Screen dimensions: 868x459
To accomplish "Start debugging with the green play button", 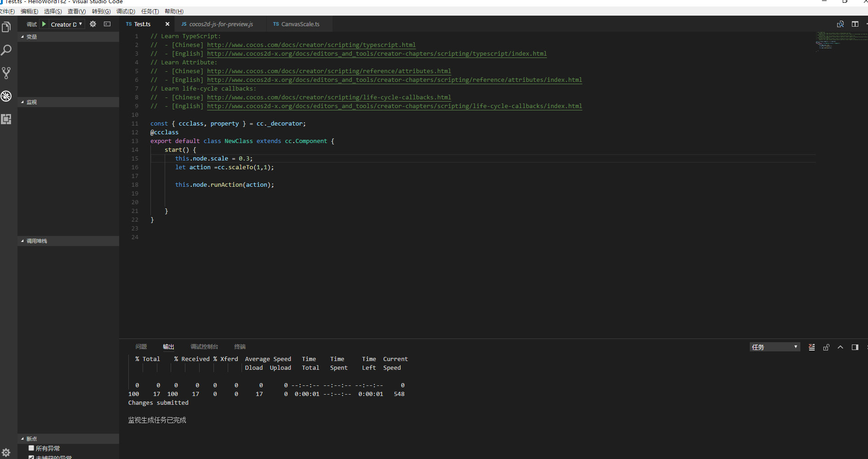I will click(44, 24).
